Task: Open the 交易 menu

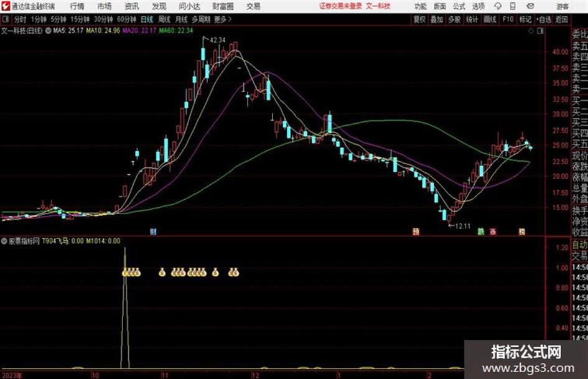Action: point(253,6)
